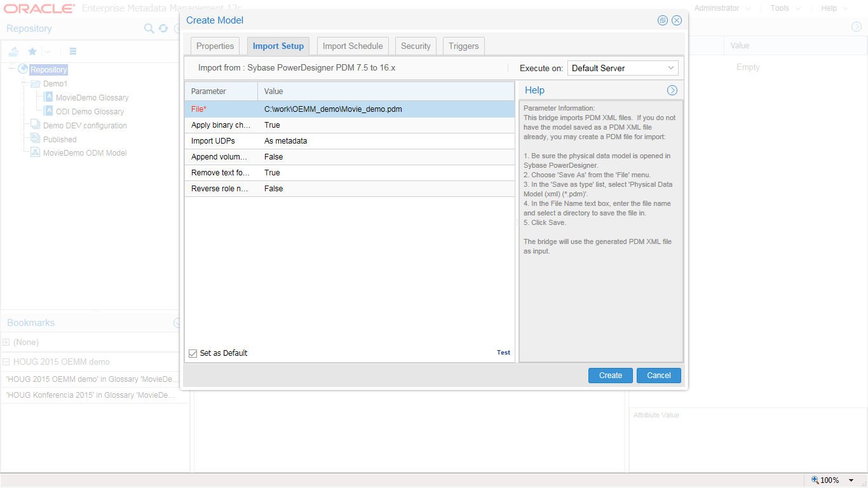The image size is (868, 488).
Task: Select the Reverse role n... parameter row
Action: tap(349, 189)
